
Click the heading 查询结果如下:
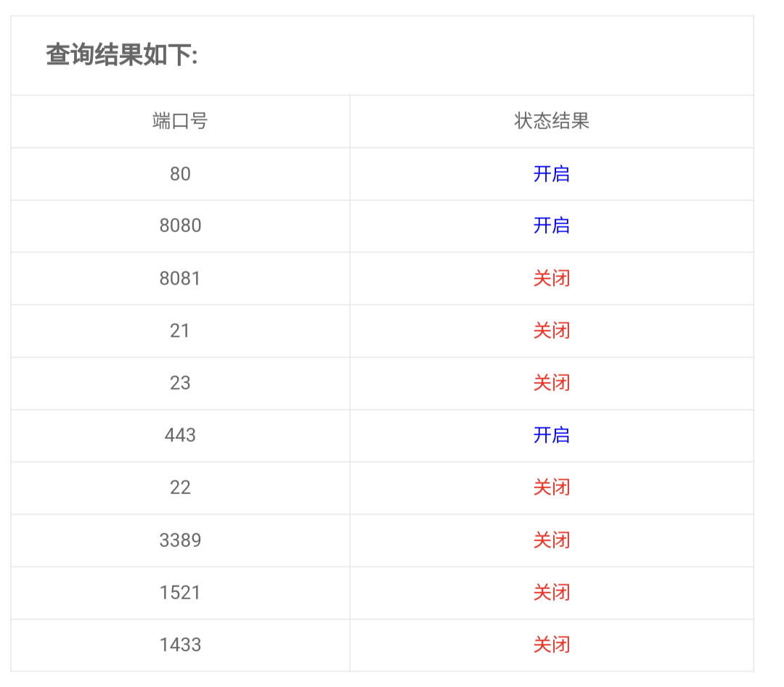tap(122, 54)
